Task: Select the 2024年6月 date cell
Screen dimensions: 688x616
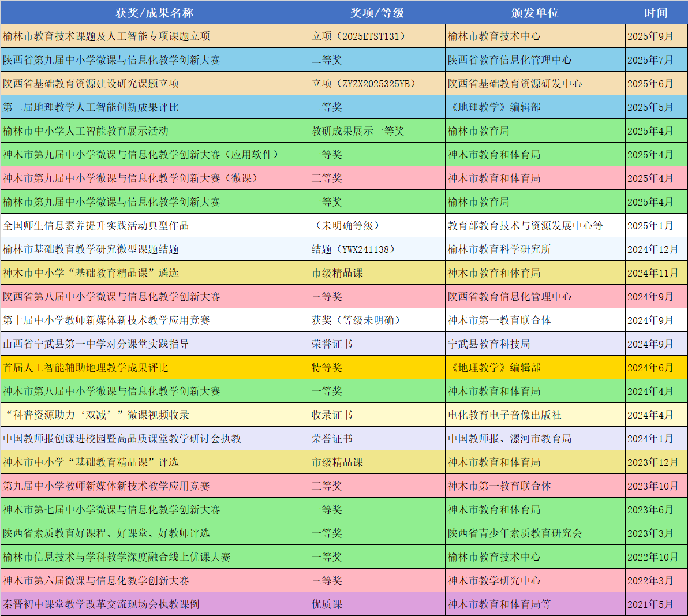Action: coord(656,368)
